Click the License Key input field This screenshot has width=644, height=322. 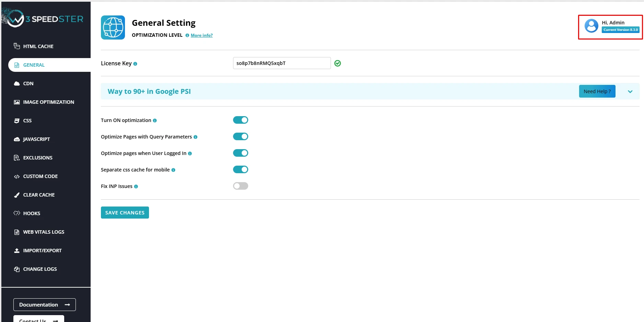281,63
